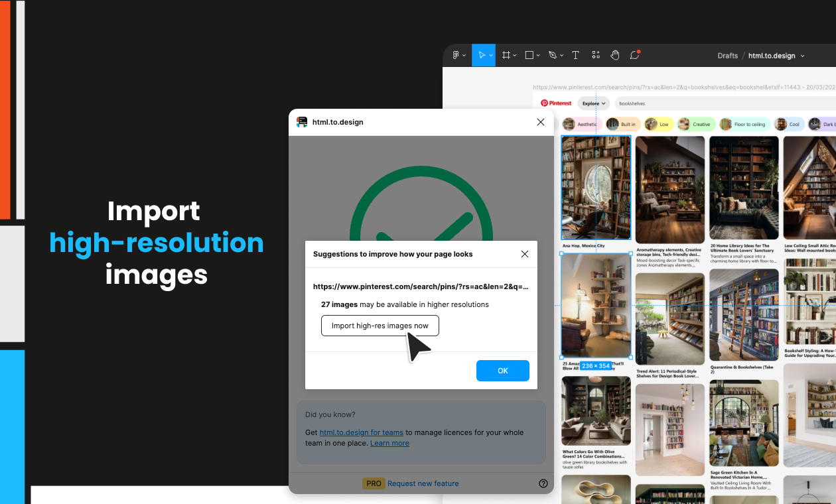
Task: Expand the shape tools chevron
Action: [x=538, y=56]
